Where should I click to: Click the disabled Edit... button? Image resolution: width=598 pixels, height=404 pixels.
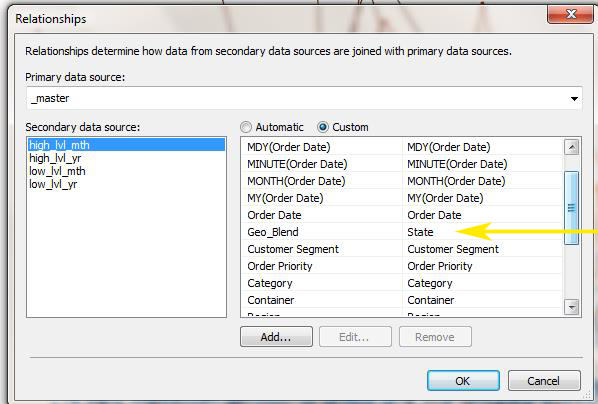tap(355, 337)
